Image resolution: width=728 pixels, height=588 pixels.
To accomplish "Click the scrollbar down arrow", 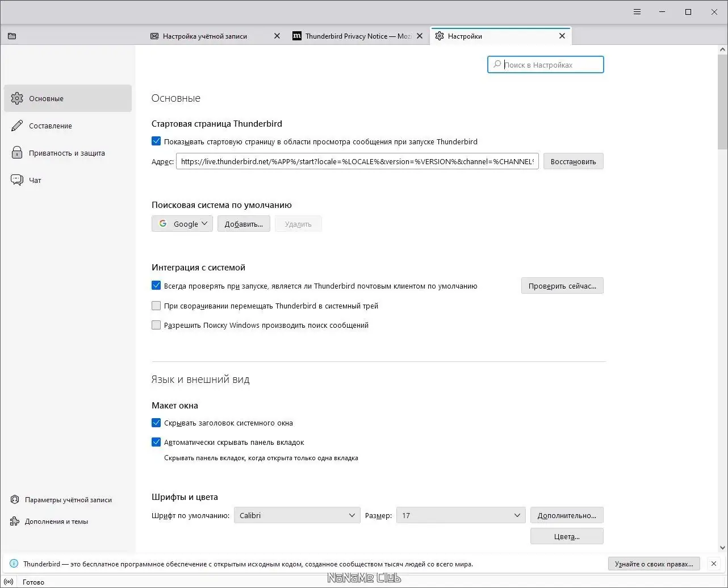I will [722, 548].
